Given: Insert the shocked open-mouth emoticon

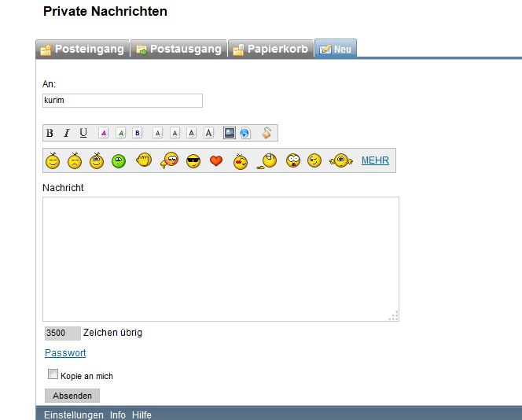Looking at the screenshot, I should click(x=293, y=160).
